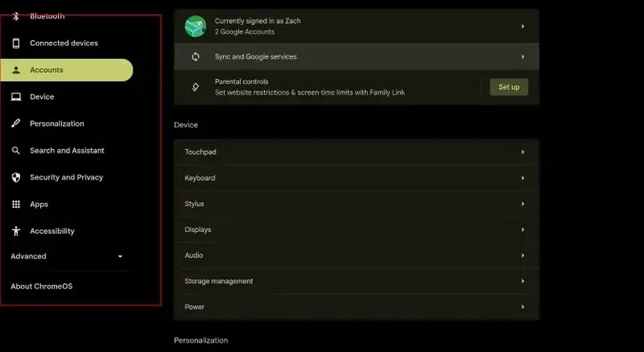This screenshot has width=644, height=352.
Task: Click the Accessibility figure icon
Action: coord(16,230)
